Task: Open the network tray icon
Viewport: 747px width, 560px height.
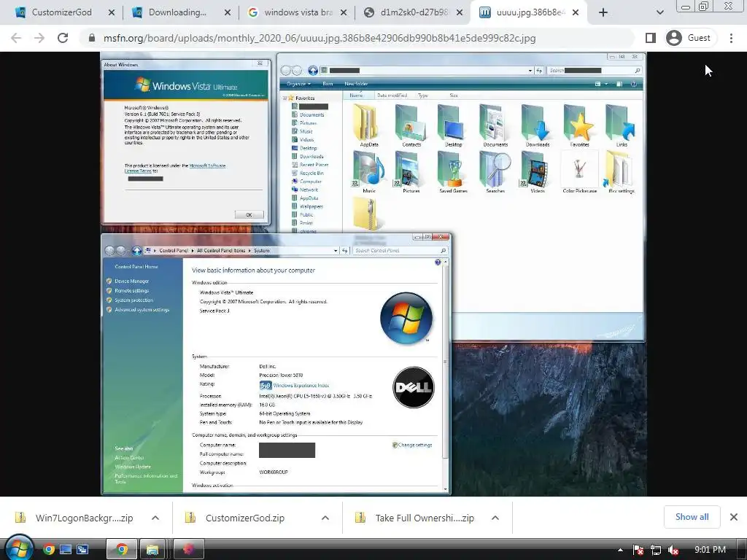Action: [x=656, y=550]
